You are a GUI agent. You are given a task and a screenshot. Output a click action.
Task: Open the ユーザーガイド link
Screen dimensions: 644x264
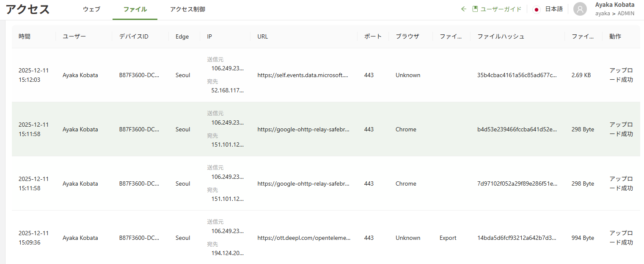(501, 9)
